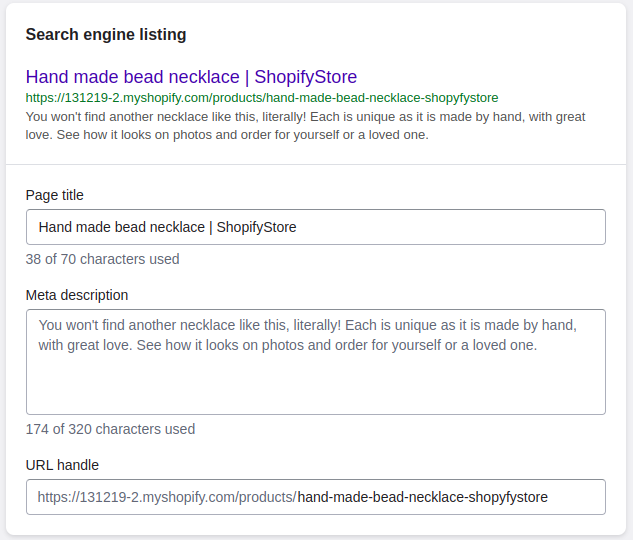Click the "174 of 320 characters used" counter
Screen dimensions: 633x540
[x=110, y=429]
